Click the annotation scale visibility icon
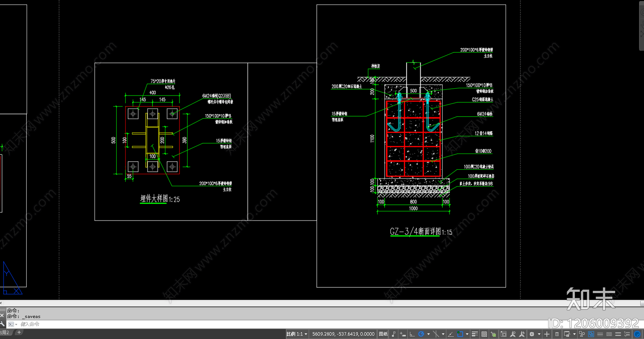Viewport: 644px width, 339px height. point(513,334)
